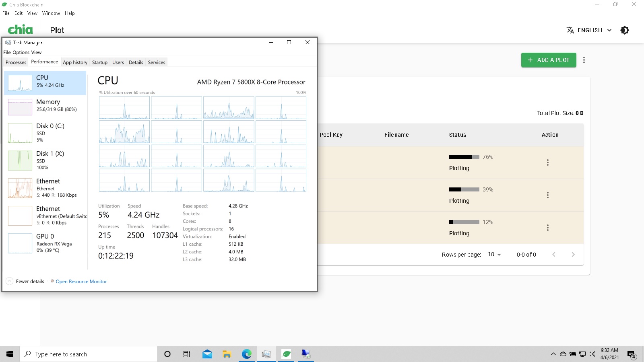This screenshot has height=362, width=644.
Task: Click the ADD A PLOT button
Action: [x=548, y=60]
